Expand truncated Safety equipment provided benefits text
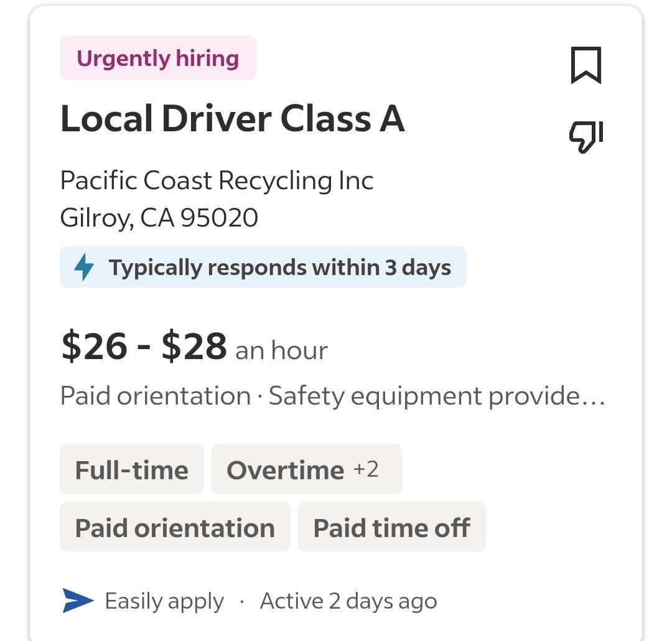This screenshot has width=672, height=641. (437, 396)
